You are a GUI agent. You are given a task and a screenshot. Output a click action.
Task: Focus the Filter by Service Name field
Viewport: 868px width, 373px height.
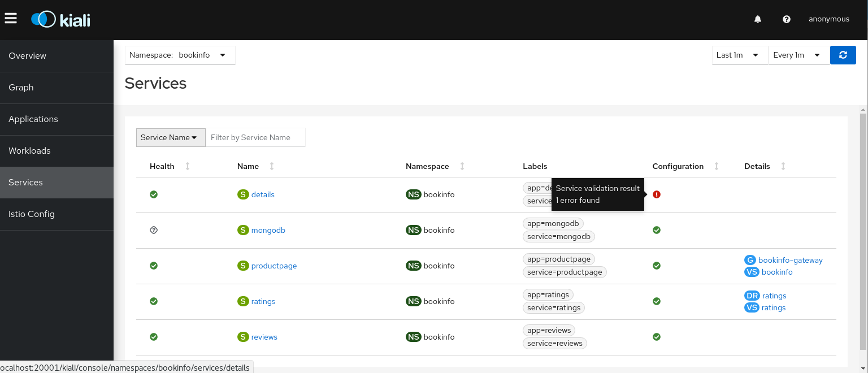255,137
